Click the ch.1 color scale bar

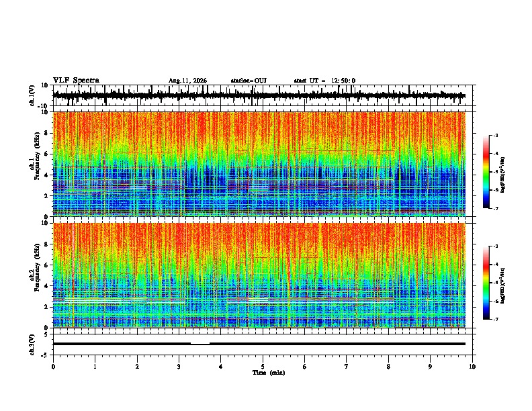pos(486,172)
